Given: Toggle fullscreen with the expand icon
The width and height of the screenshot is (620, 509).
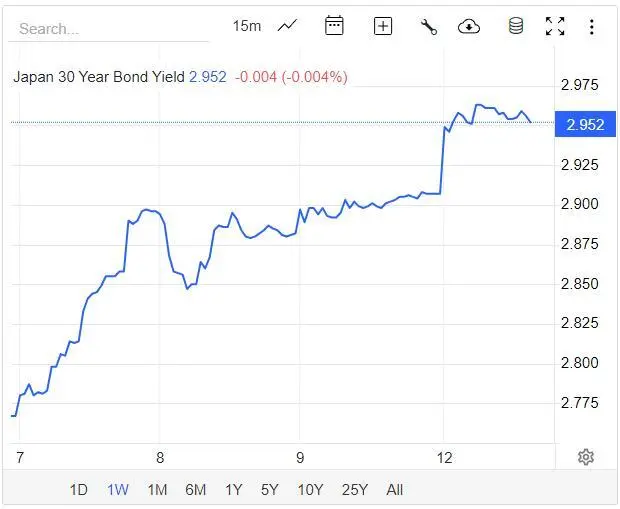Looking at the screenshot, I should 555,27.
